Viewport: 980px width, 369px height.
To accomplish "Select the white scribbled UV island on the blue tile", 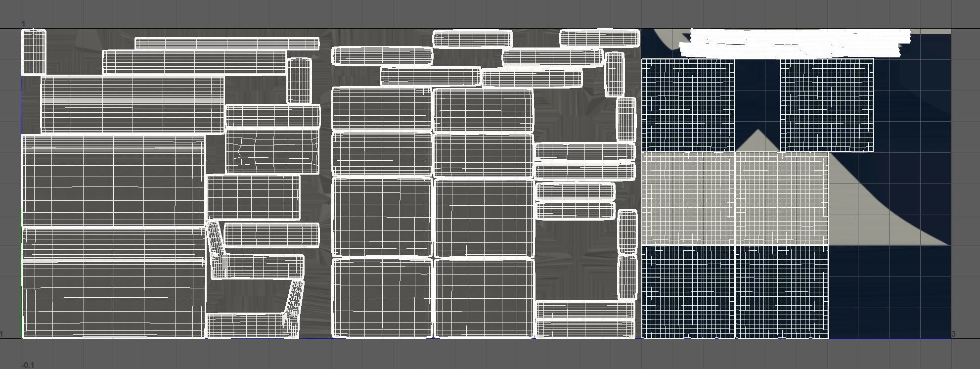I will (795, 43).
